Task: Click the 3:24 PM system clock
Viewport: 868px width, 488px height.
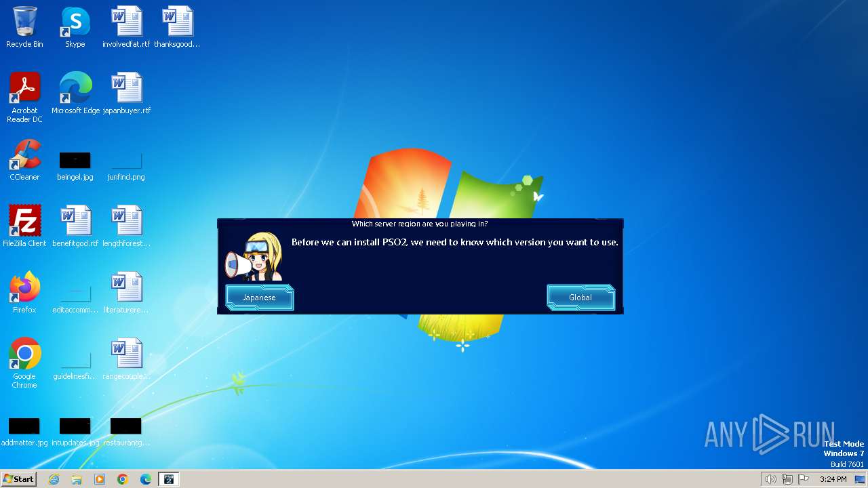Action: tap(833, 479)
